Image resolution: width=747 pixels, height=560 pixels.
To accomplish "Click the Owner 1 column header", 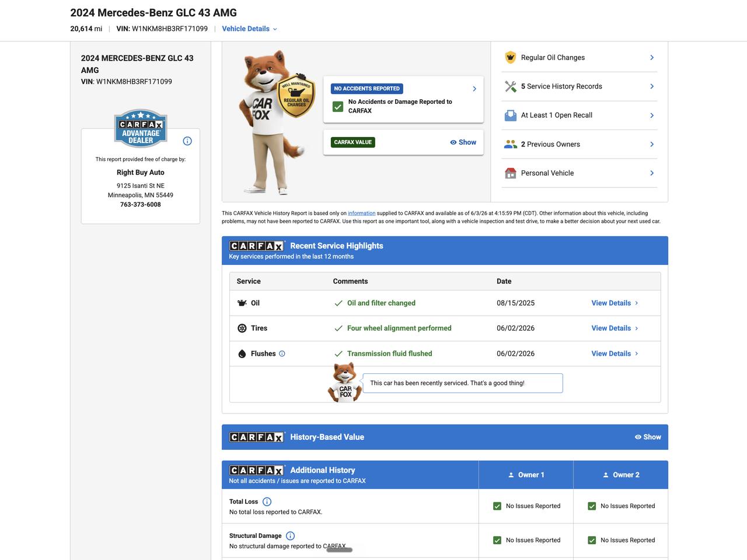I will tap(526, 475).
